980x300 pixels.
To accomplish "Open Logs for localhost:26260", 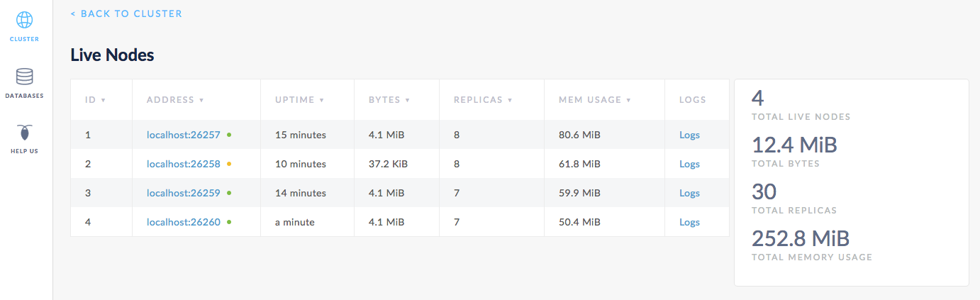I will pyautogui.click(x=689, y=222).
